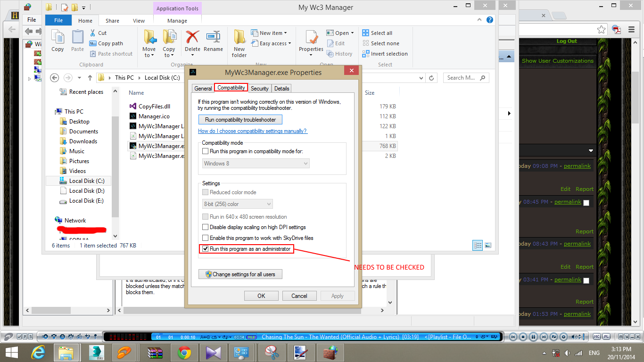Check Disable display scaling on high DPI

click(x=205, y=227)
